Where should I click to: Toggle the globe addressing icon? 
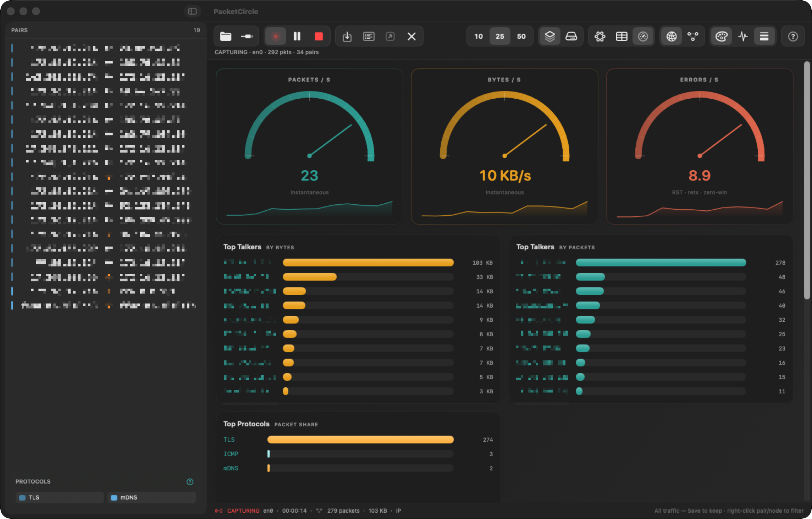[671, 36]
